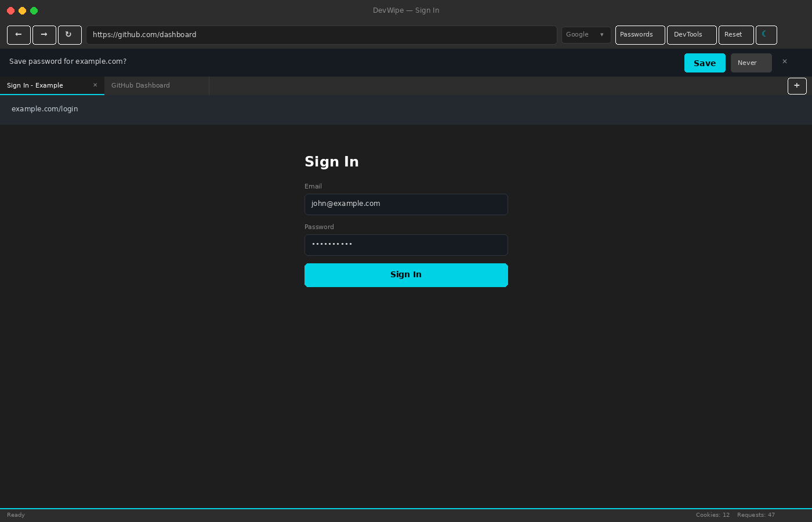Focus the Email field with john@example.com

pos(406,204)
